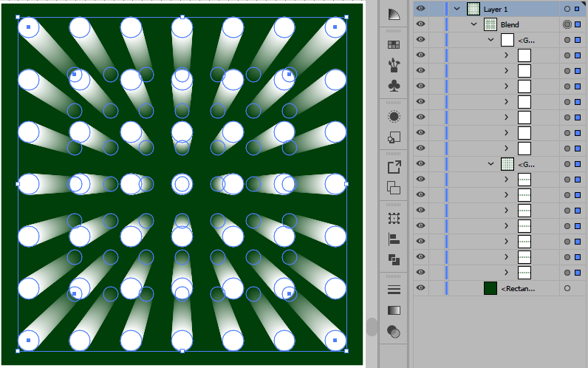Image resolution: width=588 pixels, height=368 pixels.
Task: Open the Swatches panel icon
Action: [394, 45]
